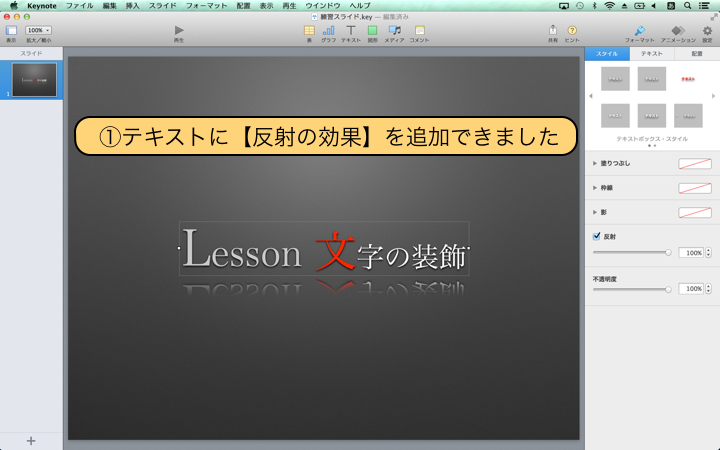The height and width of the screenshot is (450, 720).
Task: Open the ヘルプ menu
Action: [x=360, y=6]
